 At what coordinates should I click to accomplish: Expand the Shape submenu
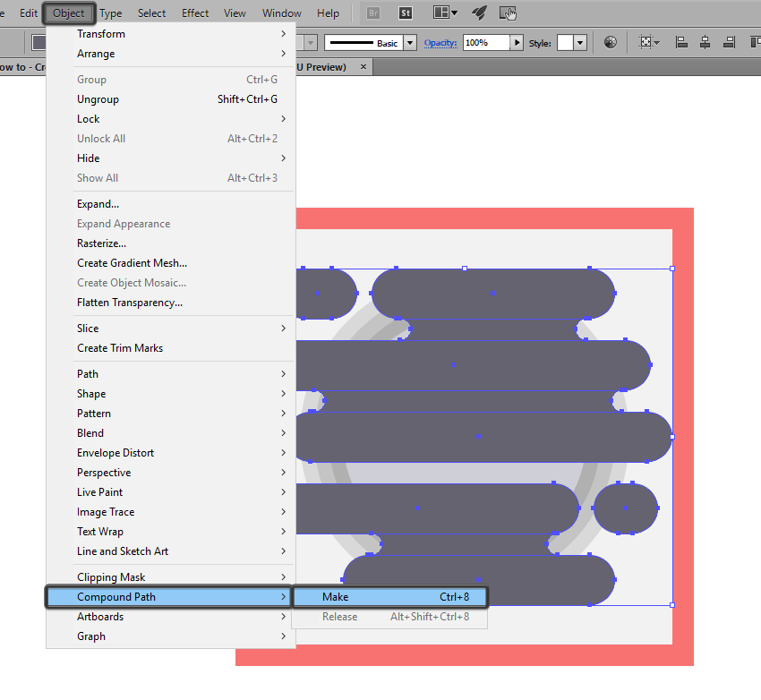(171, 394)
